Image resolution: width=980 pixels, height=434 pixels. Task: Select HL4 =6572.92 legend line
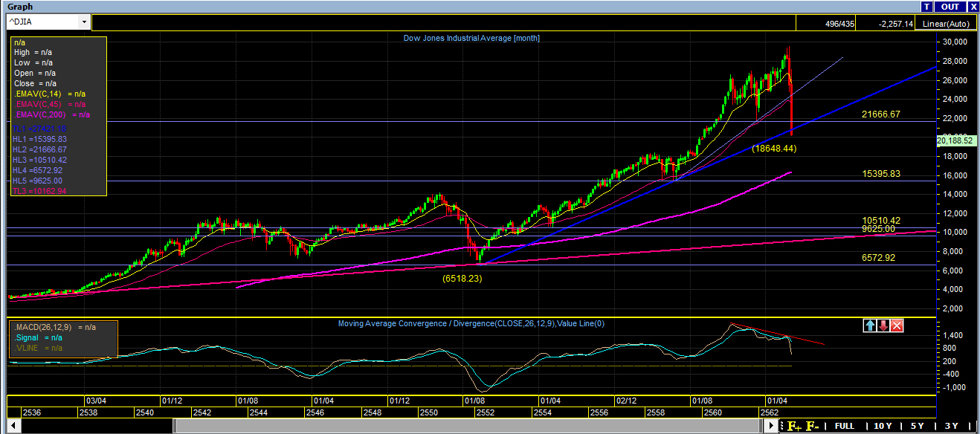pos(38,170)
